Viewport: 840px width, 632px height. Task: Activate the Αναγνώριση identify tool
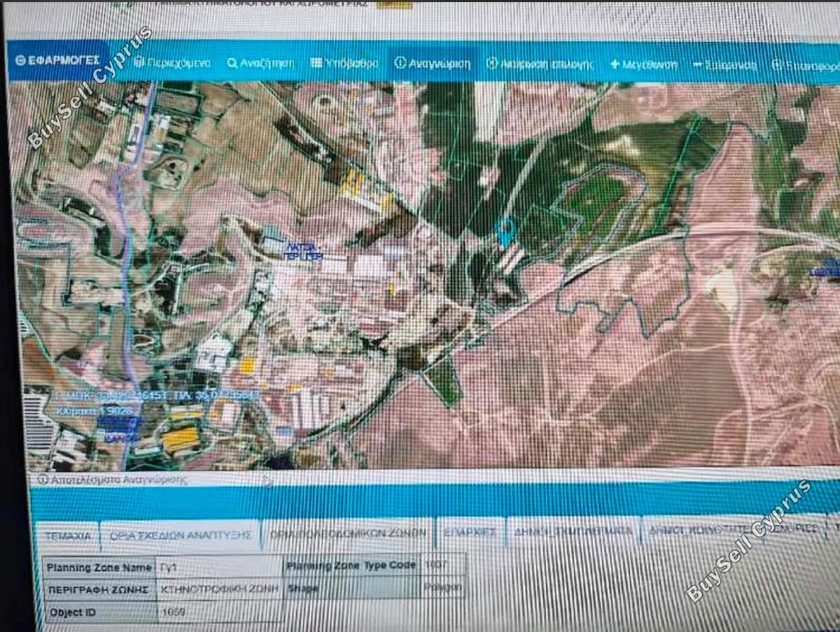[x=432, y=64]
